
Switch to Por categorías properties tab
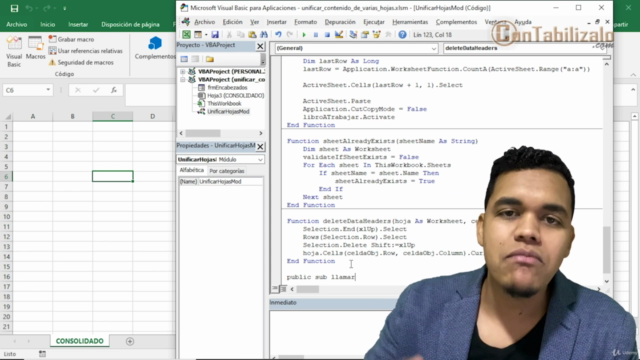pyautogui.click(x=227, y=171)
